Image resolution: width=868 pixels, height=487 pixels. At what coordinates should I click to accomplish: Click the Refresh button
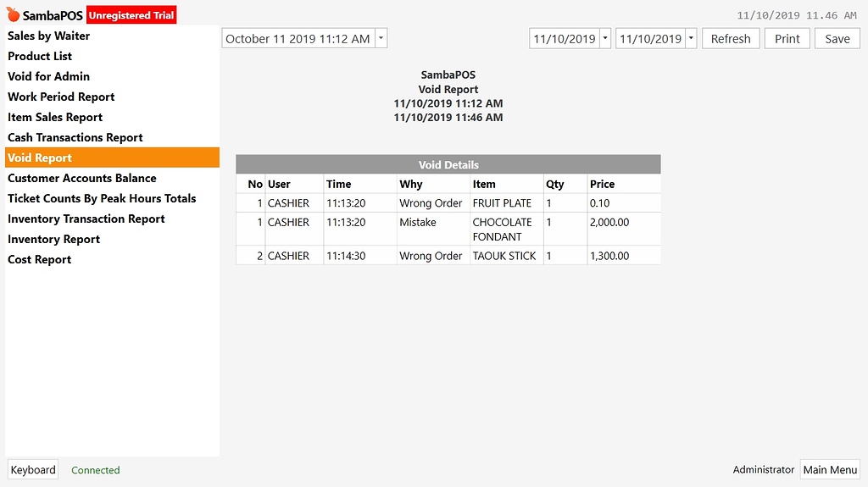click(731, 39)
